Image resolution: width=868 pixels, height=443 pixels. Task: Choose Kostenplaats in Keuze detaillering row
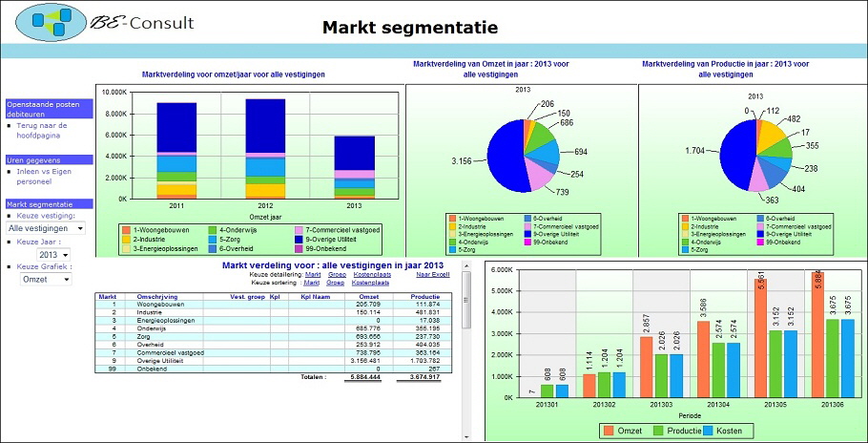click(371, 274)
